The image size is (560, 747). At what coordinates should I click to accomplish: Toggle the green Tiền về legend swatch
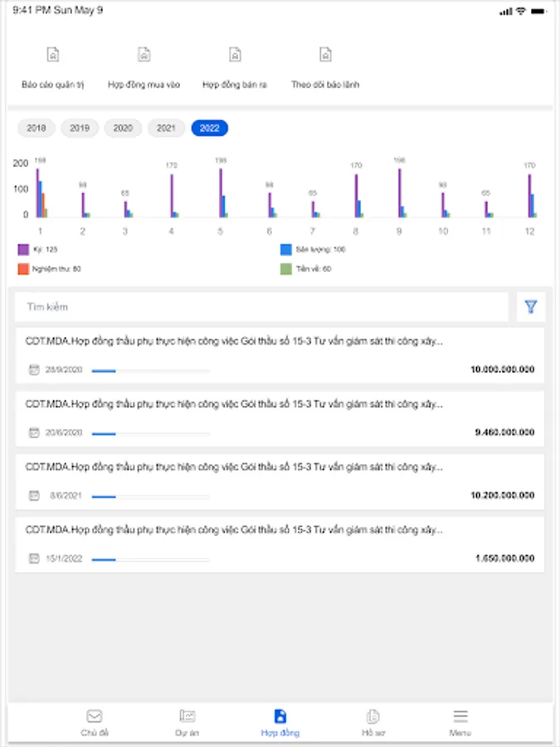tap(285, 269)
